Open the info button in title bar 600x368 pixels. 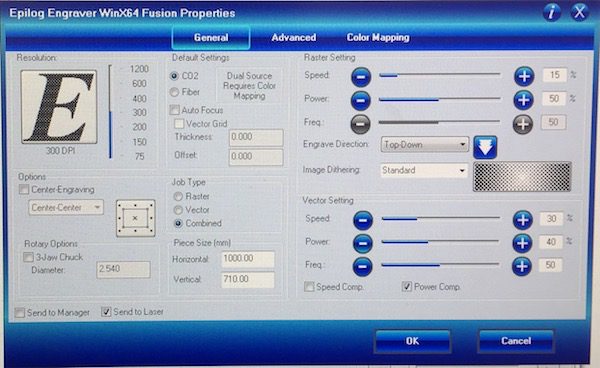551,13
